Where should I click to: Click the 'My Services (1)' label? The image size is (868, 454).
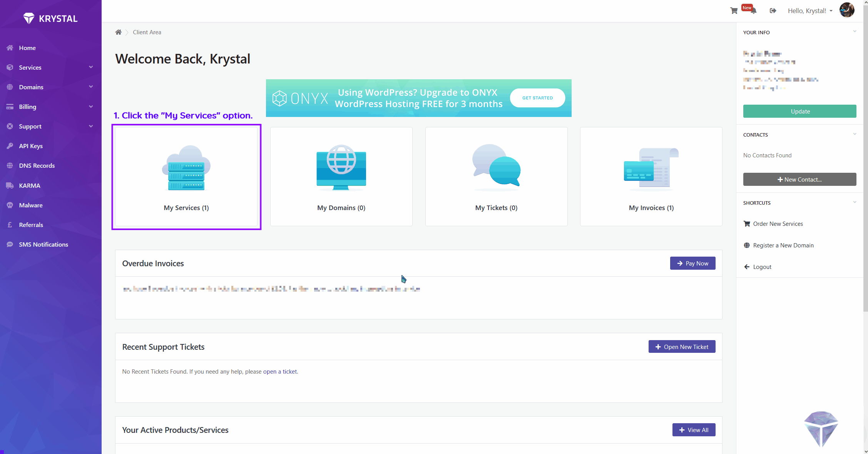186,208
